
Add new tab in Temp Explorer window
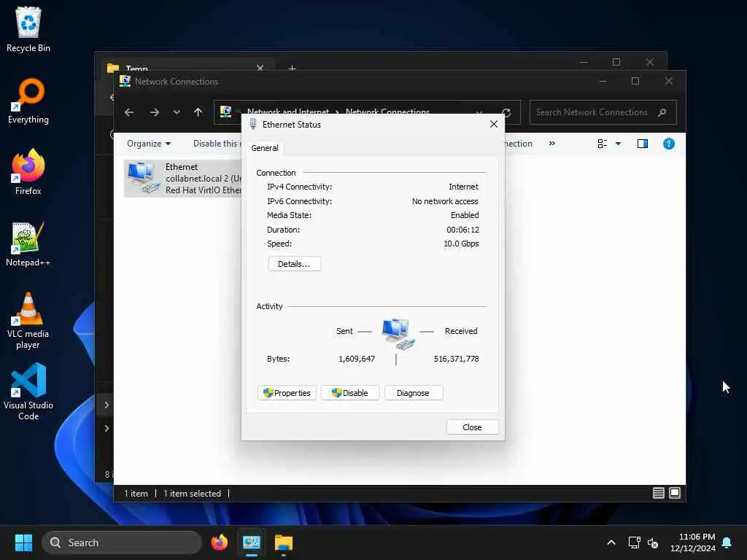click(292, 68)
